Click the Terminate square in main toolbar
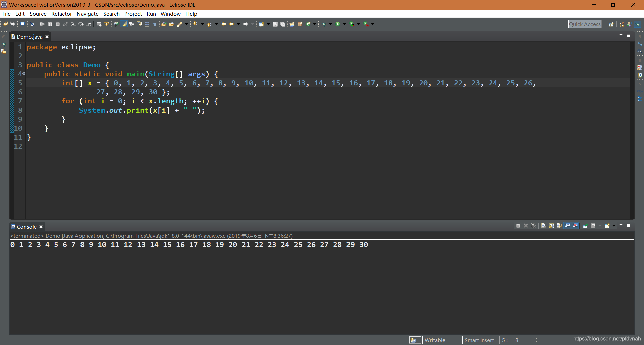 point(58,24)
